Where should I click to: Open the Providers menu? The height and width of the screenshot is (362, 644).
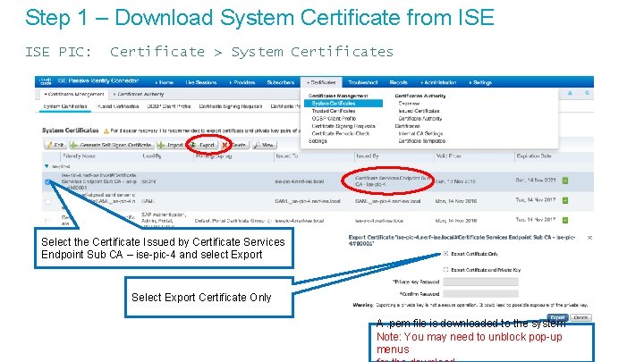242,82
